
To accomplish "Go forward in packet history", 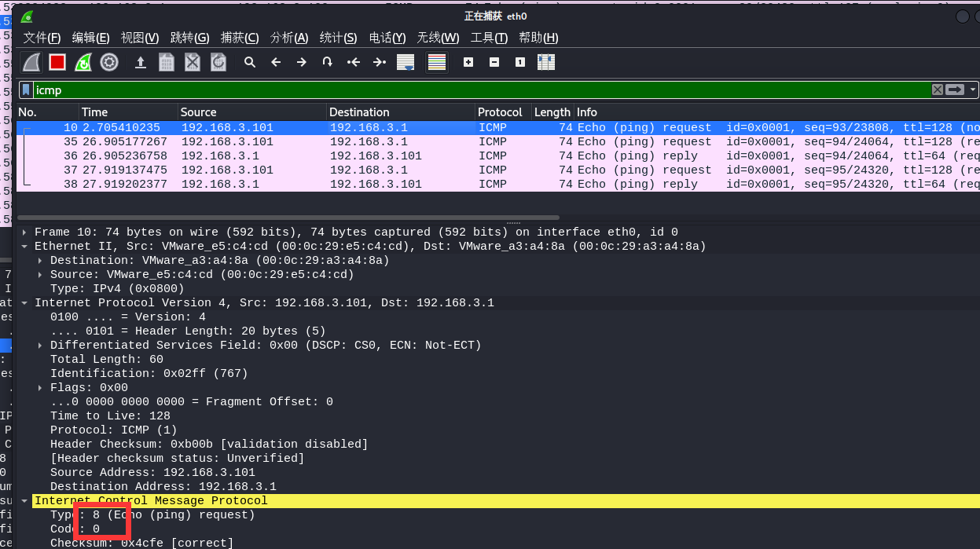I will click(302, 62).
